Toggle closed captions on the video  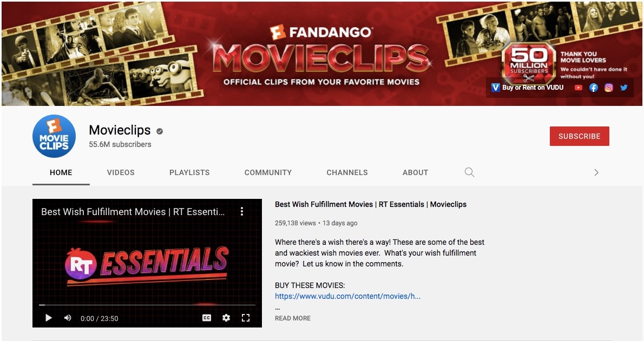click(207, 318)
